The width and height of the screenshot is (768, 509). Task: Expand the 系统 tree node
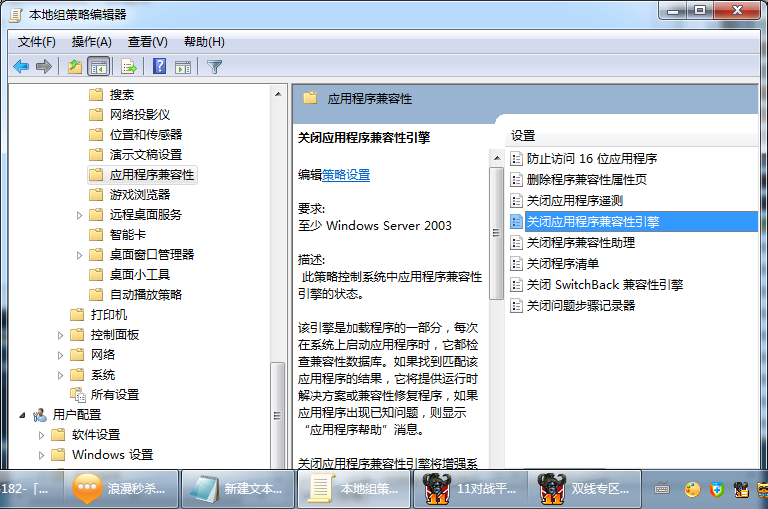[60, 375]
